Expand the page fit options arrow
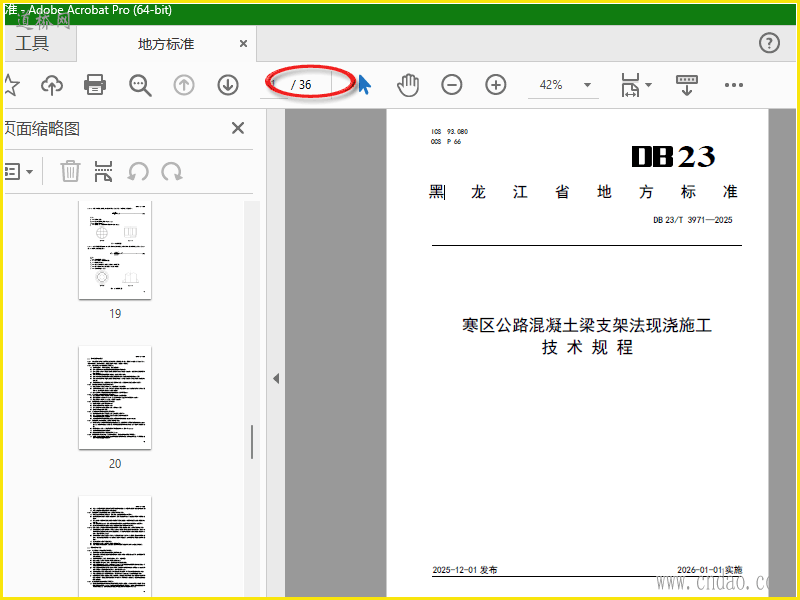 coord(648,85)
